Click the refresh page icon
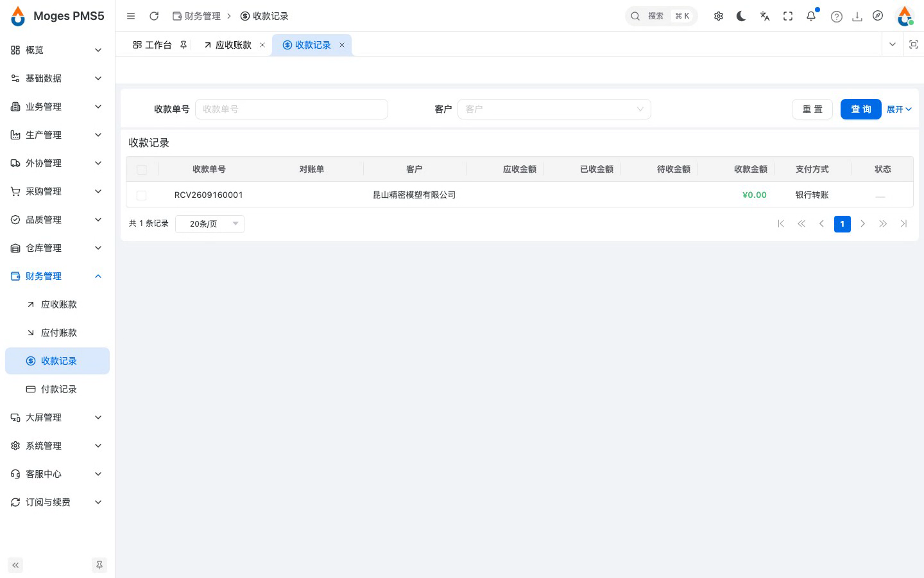The image size is (924, 578). pos(154,16)
